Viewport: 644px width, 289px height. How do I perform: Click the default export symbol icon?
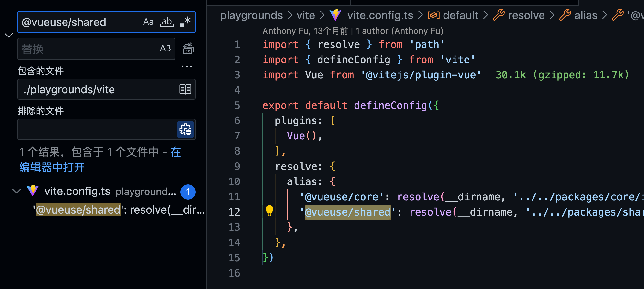pyautogui.click(x=433, y=15)
